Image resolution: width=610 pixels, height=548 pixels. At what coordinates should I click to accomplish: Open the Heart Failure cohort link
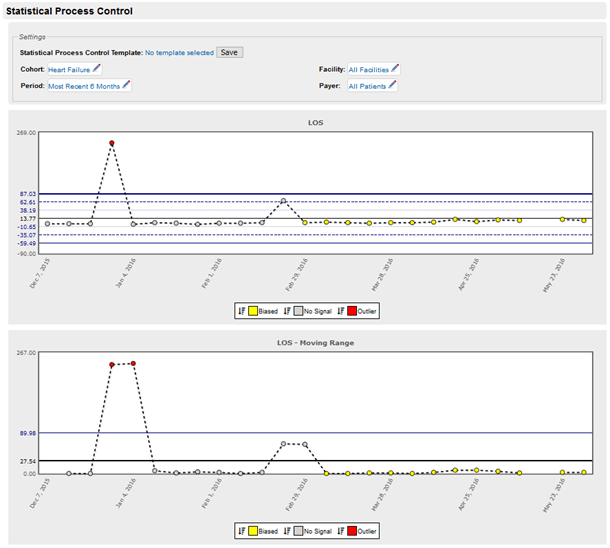click(x=69, y=70)
